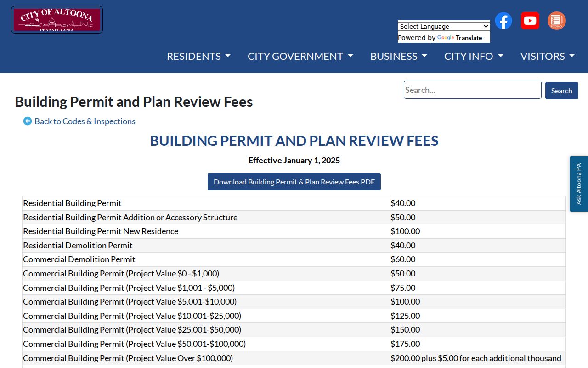Click the Project Value Over $100,000 row label
This screenshot has height=368, width=588.
pos(128,358)
